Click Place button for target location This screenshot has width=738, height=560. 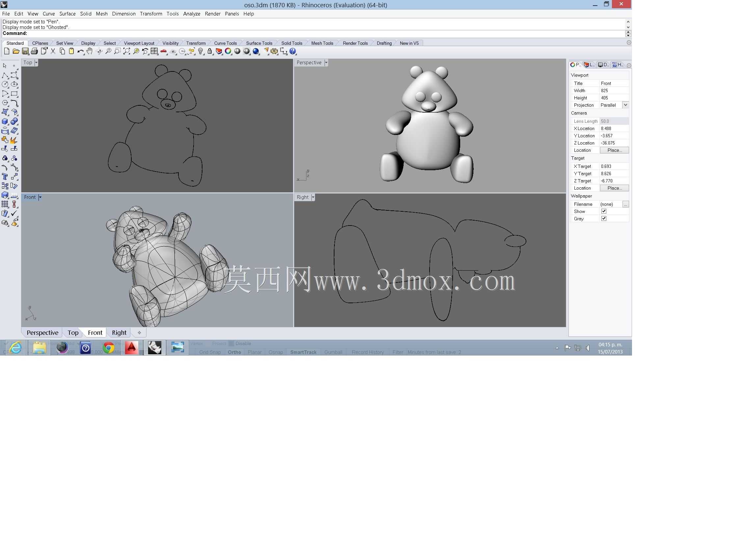click(615, 188)
